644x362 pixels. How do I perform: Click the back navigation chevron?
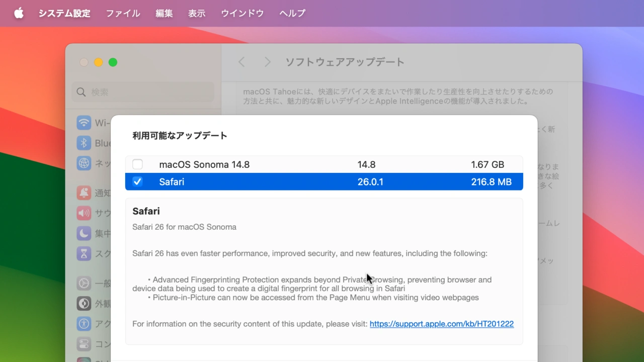[241, 61]
